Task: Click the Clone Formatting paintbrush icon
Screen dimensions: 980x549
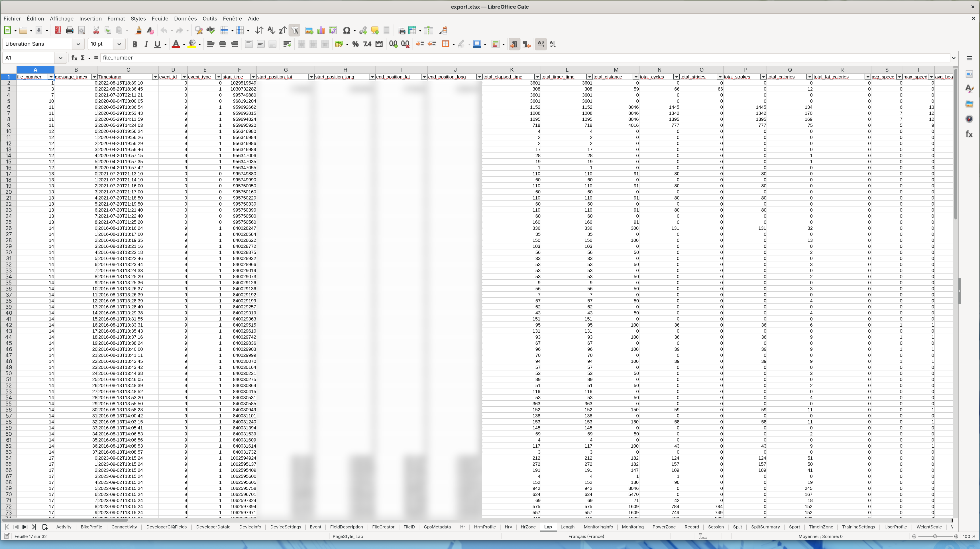Action: pyautogui.click(x=138, y=30)
